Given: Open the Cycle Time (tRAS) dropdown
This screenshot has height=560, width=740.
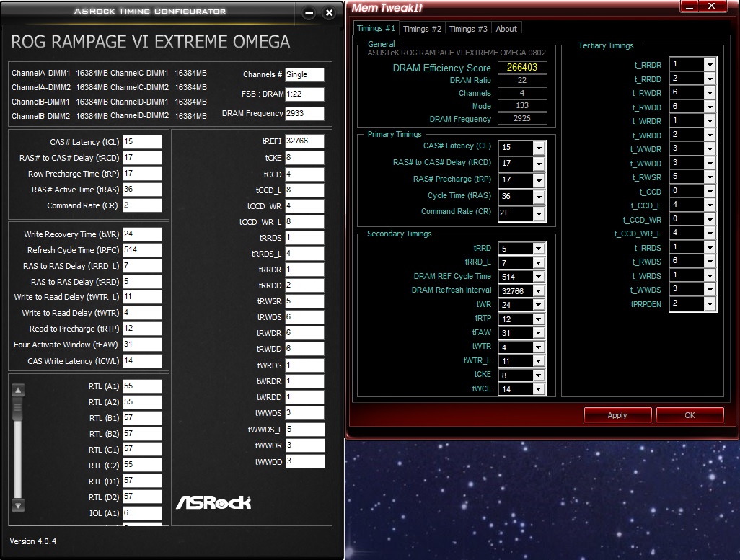Looking at the screenshot, I should pyautogui.click(x=539, y=197).
